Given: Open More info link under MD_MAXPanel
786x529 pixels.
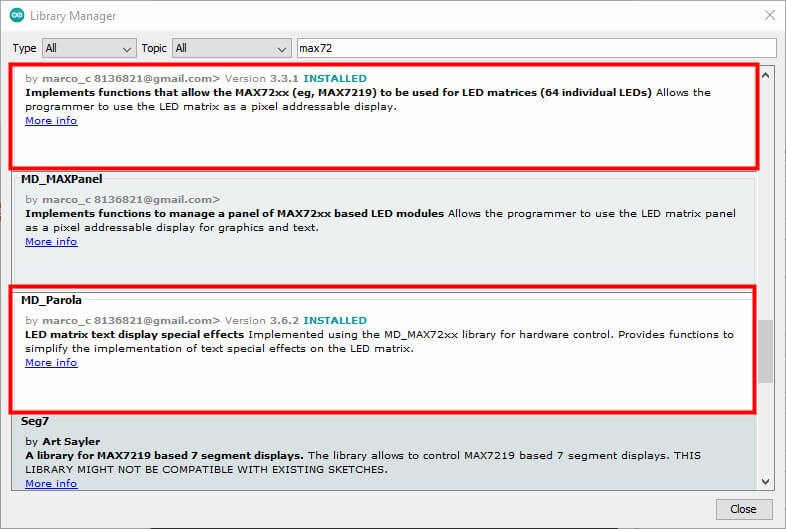Looking at the screenshot, I should pos(51,242).
